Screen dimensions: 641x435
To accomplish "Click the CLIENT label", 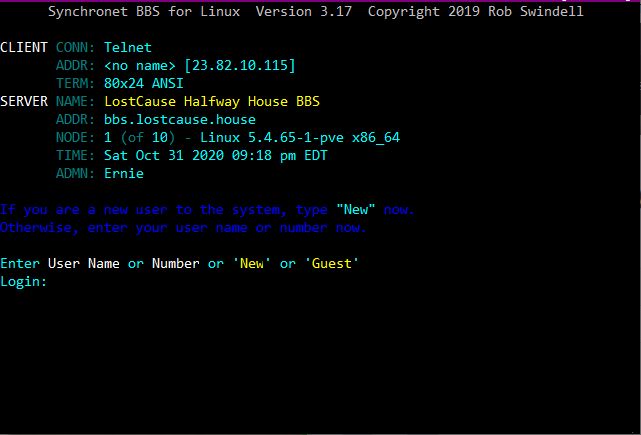I will click(24, 47).
